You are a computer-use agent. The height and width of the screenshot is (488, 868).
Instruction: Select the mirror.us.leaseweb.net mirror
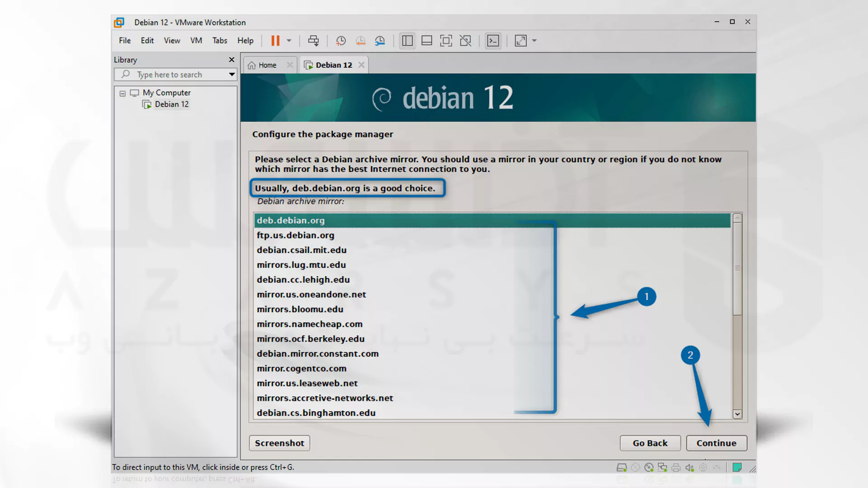[492, 383]
